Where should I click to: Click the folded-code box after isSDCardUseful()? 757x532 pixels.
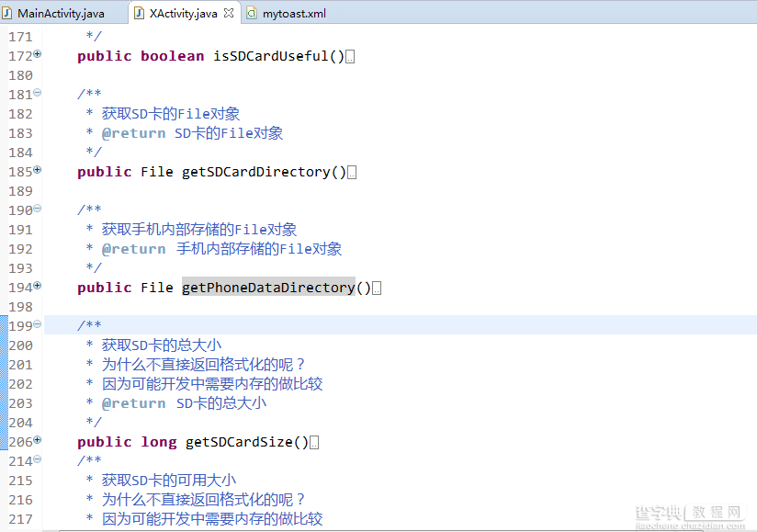351,57
